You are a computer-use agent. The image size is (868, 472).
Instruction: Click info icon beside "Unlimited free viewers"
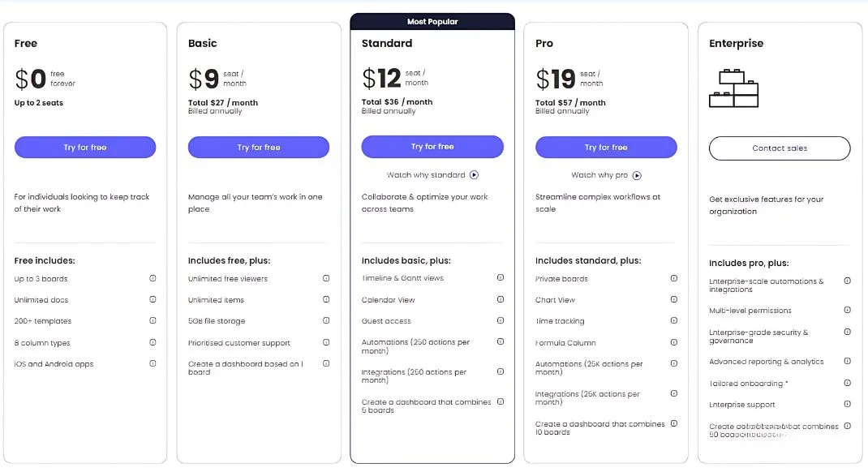pyautogui.click(x=326, y=278)
